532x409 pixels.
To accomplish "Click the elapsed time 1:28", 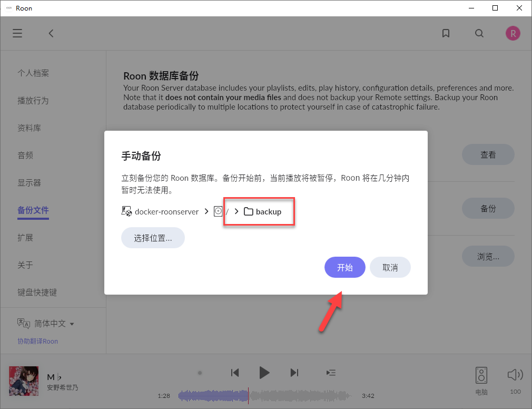I will (164, 396).
